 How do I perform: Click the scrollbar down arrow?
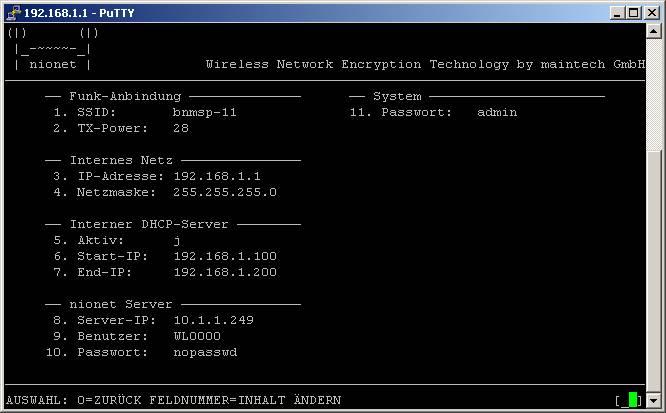click(x=653, y=400)
